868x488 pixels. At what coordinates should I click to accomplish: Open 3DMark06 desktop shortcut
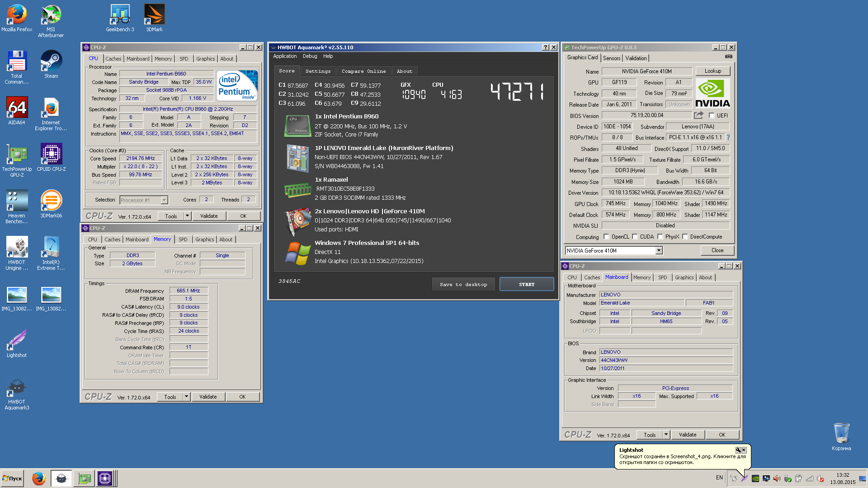click(x=51, y=204)
